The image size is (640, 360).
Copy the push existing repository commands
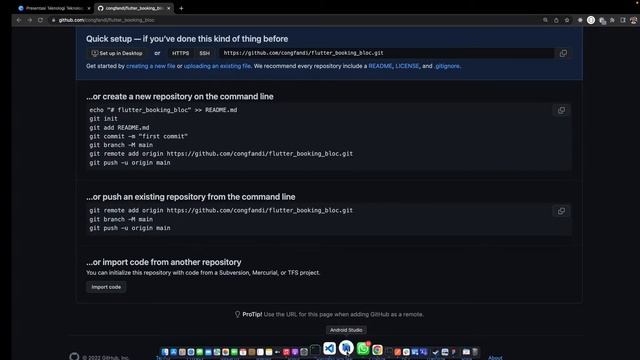point(562,211)
